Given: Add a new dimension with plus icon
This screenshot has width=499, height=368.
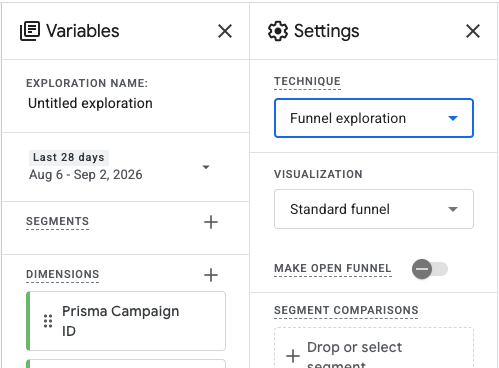Looking at the screenshot, I should 211,275.
